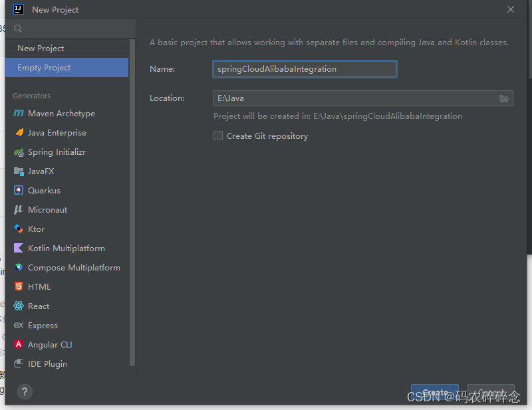Close the New Project dialog
Image resolution: width=532 pixels, height=410 pixels.
511,9
